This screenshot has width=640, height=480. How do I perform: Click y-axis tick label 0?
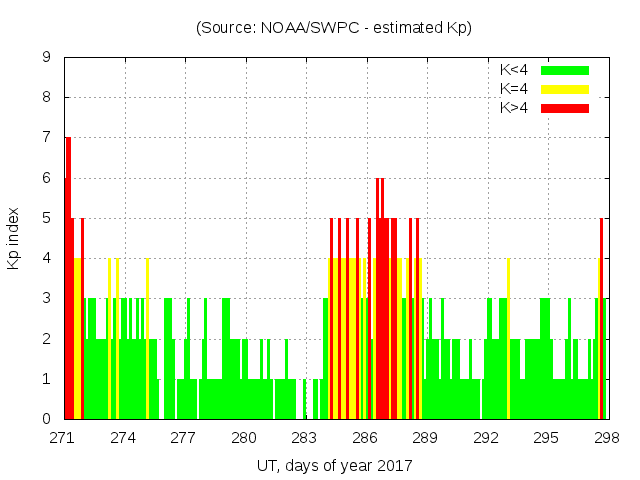click(46, 420)
